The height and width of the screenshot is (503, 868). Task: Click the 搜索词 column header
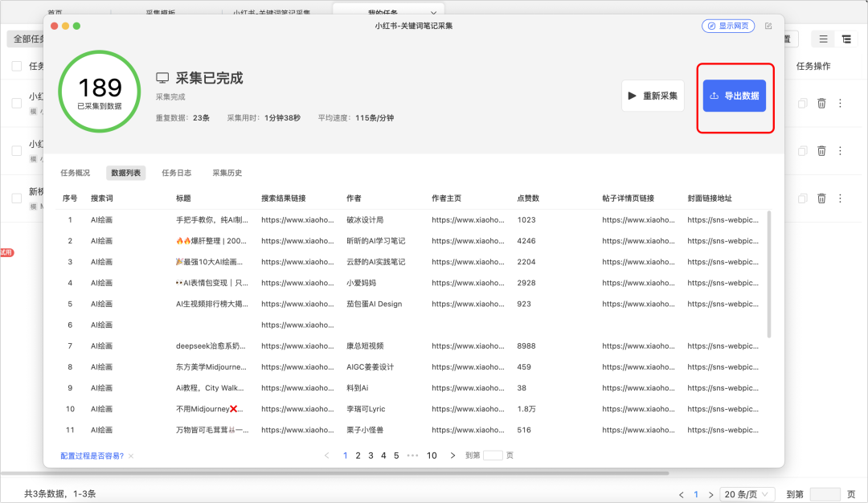click(x=102, y=198)
